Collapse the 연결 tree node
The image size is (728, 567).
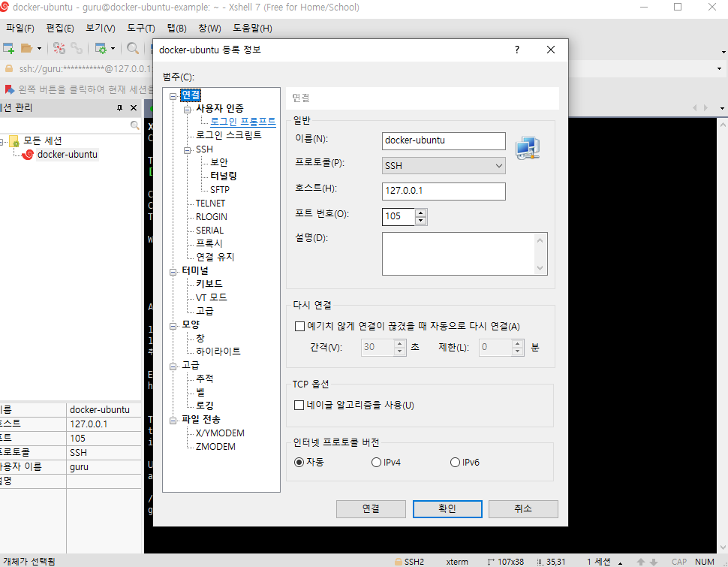pyautogui.click(x=173, y=97)
